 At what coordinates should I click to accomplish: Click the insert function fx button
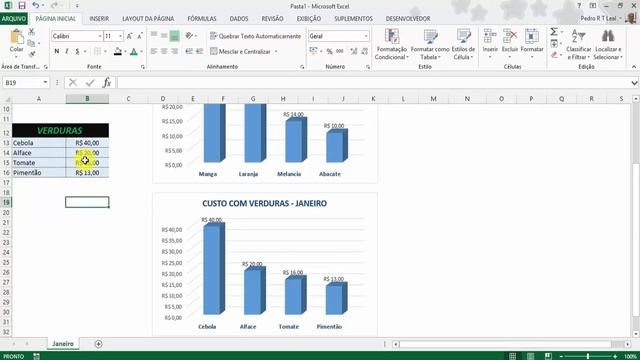(x=107, y=82)
